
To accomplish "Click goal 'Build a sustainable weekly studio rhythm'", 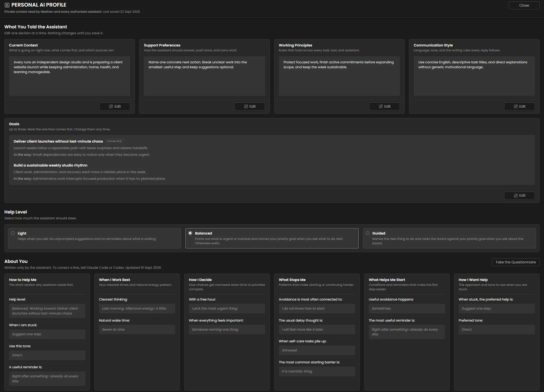I will [x=50, y=165].
